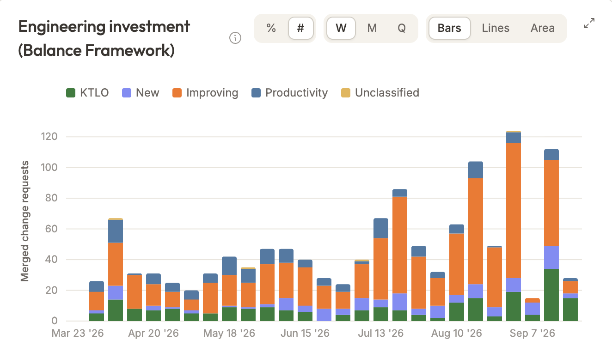Choose the Lines chart type
The width and height of the screenshot is (612, 364).
point(496,28)
